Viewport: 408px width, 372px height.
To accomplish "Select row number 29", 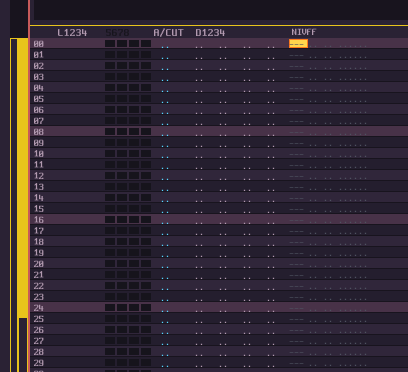I will pyautogui.click(x=39, y=363).
